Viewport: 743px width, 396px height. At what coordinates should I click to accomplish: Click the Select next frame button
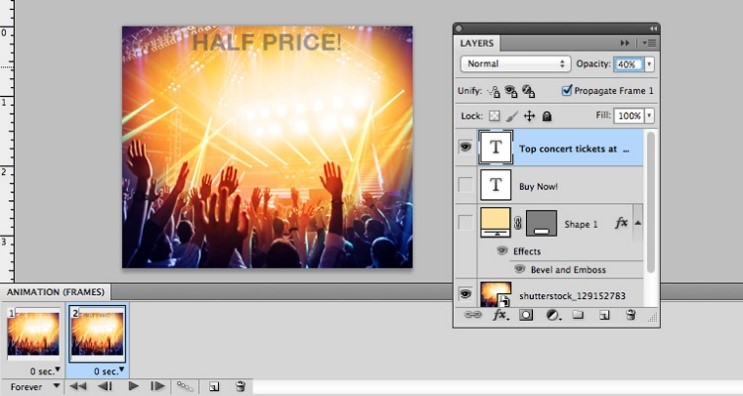157,387
